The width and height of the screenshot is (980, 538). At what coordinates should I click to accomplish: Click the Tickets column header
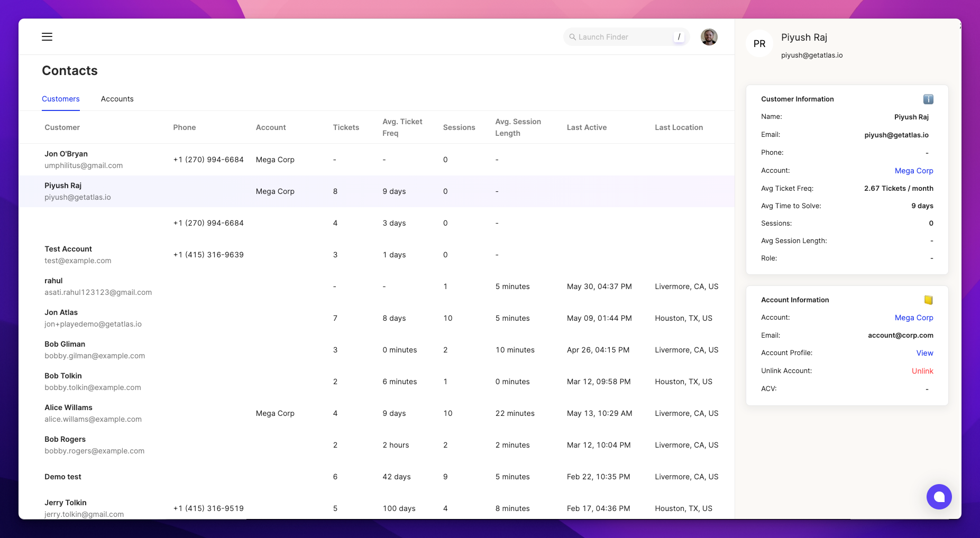point(346,127)
